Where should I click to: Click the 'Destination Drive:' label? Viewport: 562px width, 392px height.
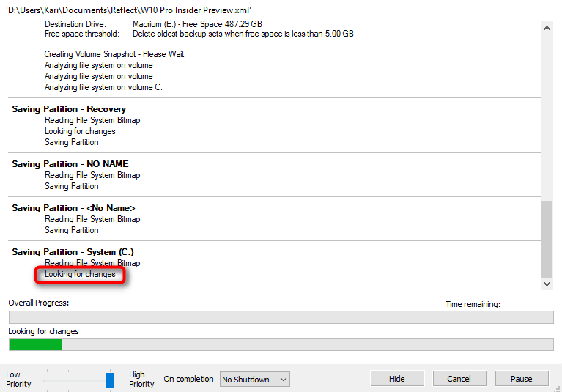coord(75,24)
